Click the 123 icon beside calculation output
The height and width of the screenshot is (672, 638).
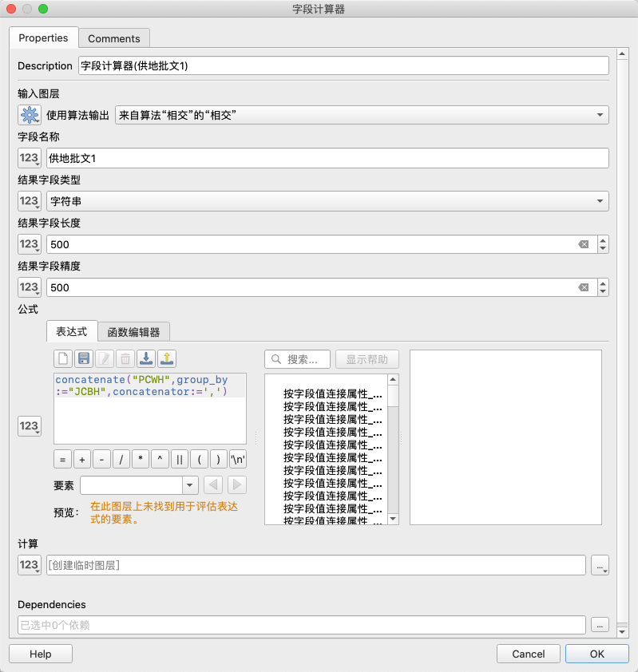click(30, 565)
